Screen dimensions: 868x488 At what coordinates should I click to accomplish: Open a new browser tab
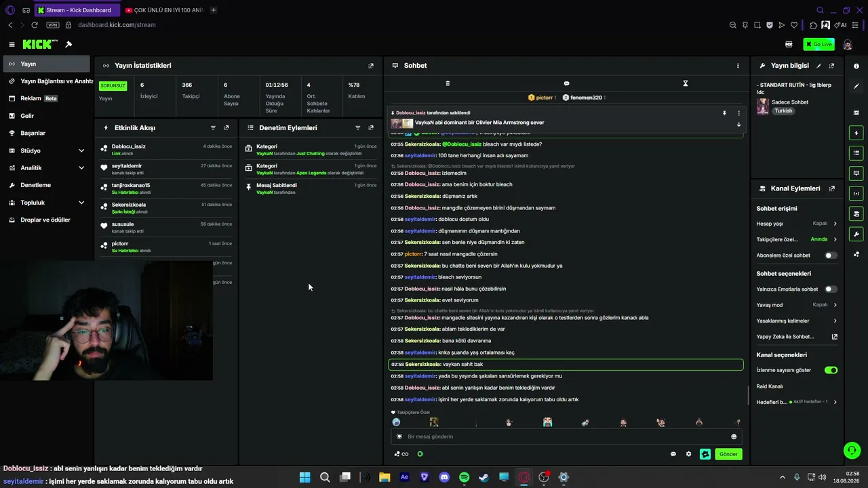tap(214, 10)
